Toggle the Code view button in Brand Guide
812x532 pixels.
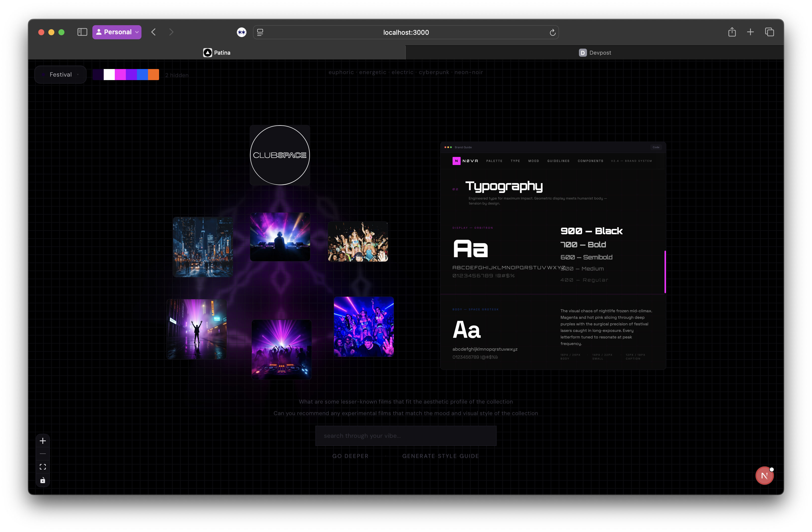(x=656, y=147)
